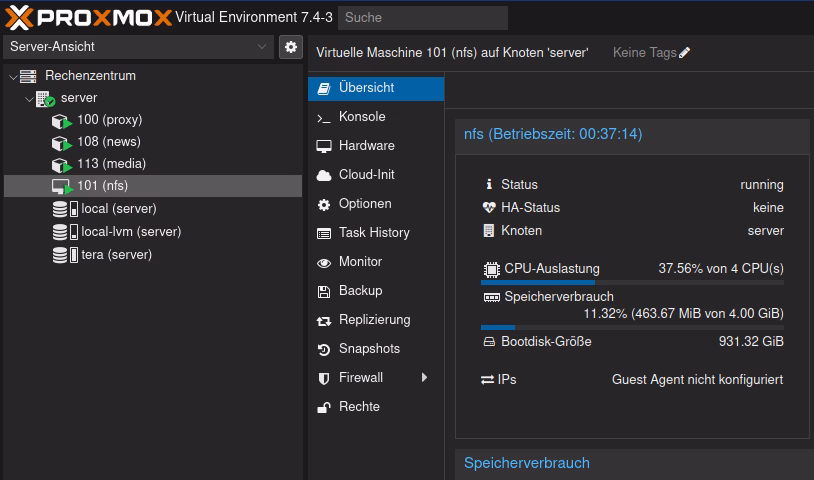Collapse the Rechenzentrum tree node
The image size is (814, 480).
pos(13,76)
